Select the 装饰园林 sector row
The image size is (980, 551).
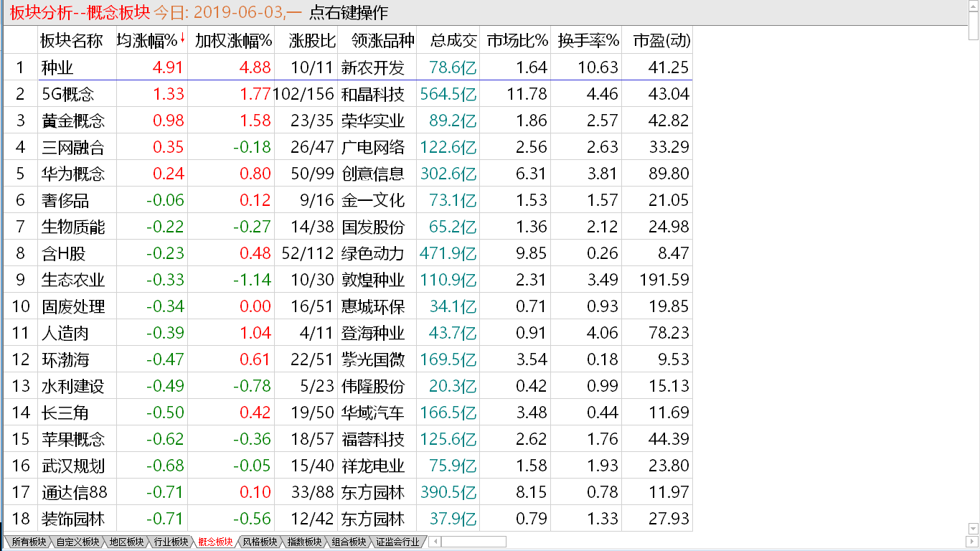pyautogui.click(x=348, y=519)
